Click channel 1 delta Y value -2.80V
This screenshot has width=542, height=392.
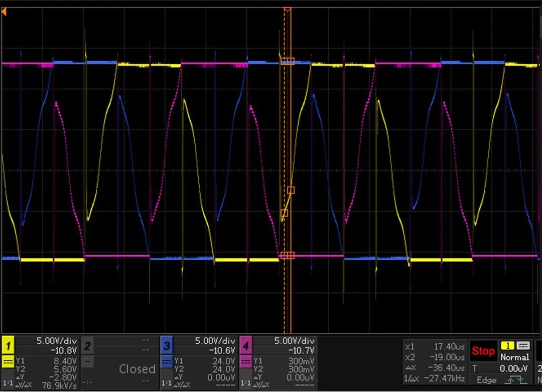click(x=63, y=377)
